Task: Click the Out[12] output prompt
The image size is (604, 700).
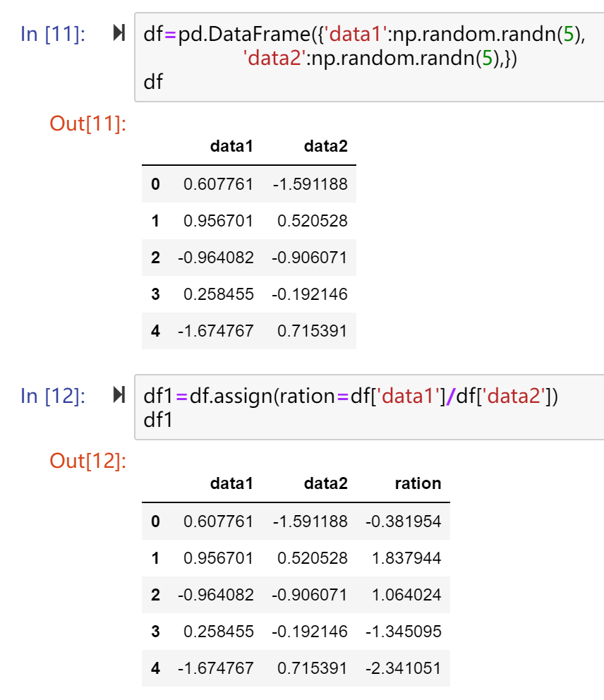Action: click(x=88, y=461)
